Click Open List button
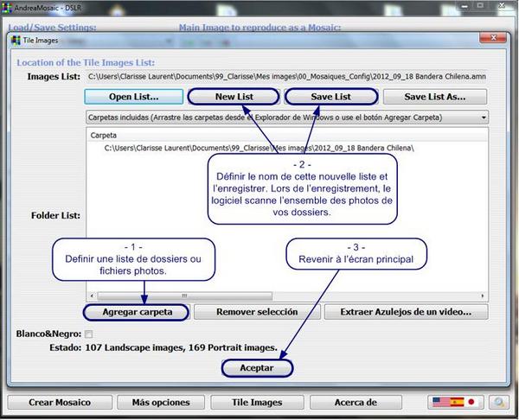The height and width of the screenshot is (420, 519). point(133,97)
